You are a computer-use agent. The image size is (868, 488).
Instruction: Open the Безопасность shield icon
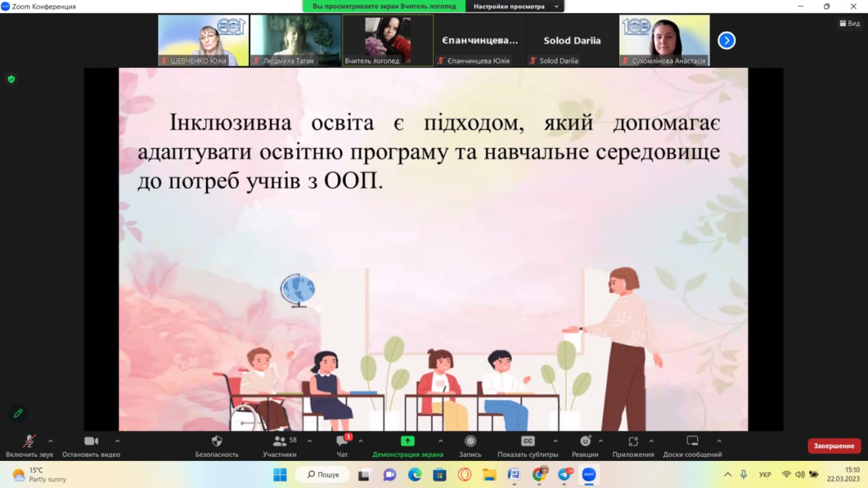[x=217, y=442]
